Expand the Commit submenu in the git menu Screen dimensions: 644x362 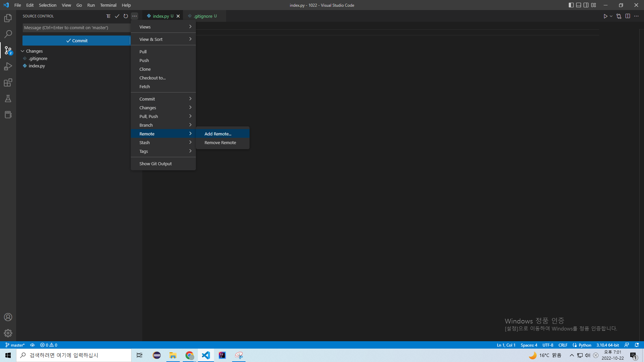click(x=163, y=99)
